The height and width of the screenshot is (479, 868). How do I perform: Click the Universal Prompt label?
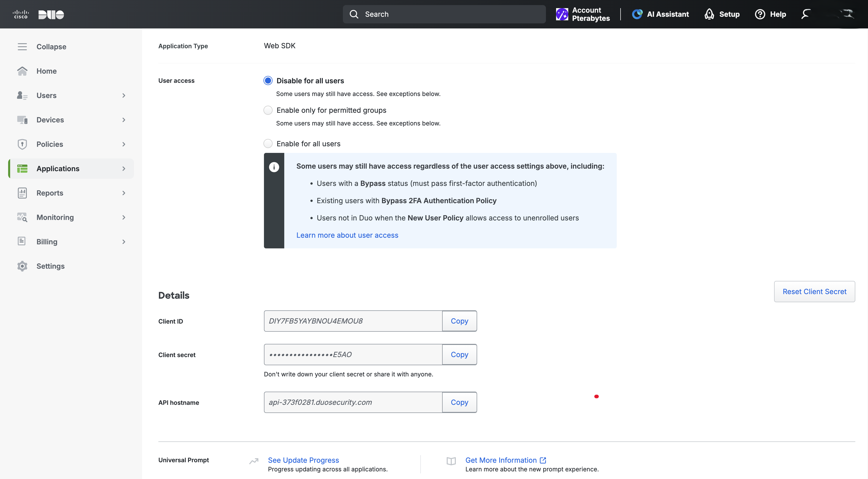(184, 460)
